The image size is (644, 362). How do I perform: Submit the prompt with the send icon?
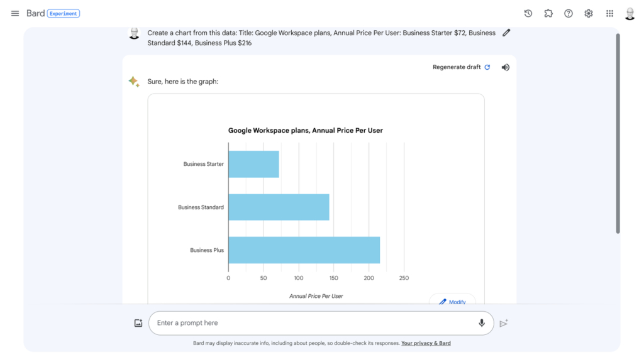pyautogui.click(x=504, y=322)
